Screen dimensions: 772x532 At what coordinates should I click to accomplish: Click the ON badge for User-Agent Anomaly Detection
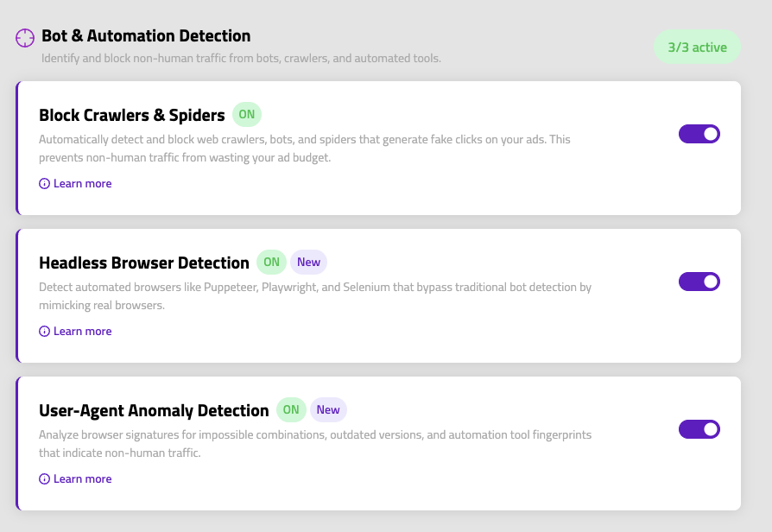(291, 409)
